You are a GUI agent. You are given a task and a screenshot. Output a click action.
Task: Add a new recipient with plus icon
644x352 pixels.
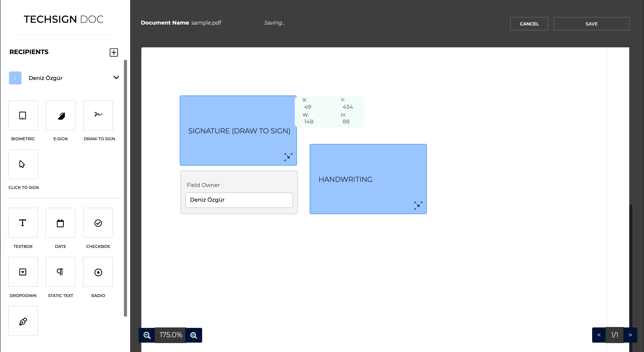pos(114,52)
